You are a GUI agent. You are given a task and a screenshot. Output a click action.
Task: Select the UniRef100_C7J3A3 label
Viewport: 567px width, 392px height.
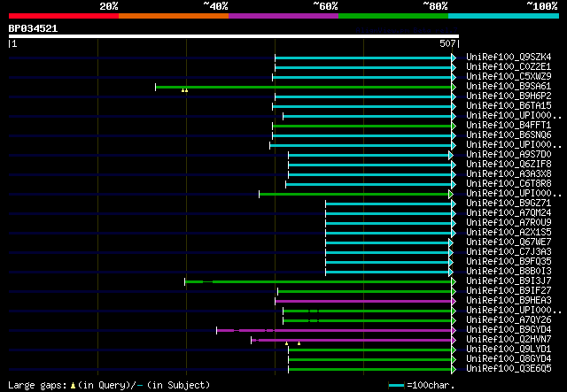pyautogui.click(x=509, y=252)
